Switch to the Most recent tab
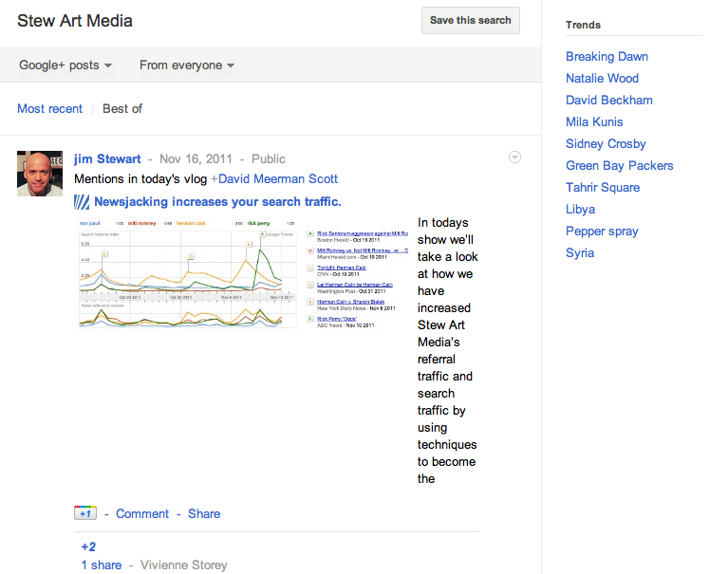 pos(49,108)
